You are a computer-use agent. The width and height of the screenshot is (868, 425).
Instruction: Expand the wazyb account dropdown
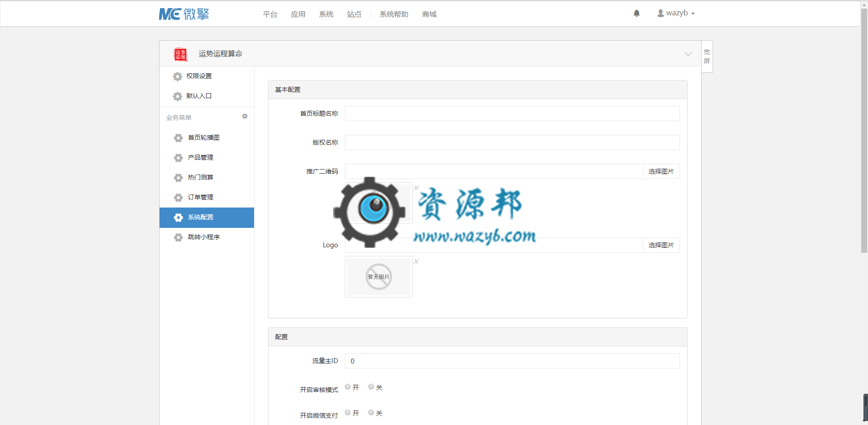676,13
